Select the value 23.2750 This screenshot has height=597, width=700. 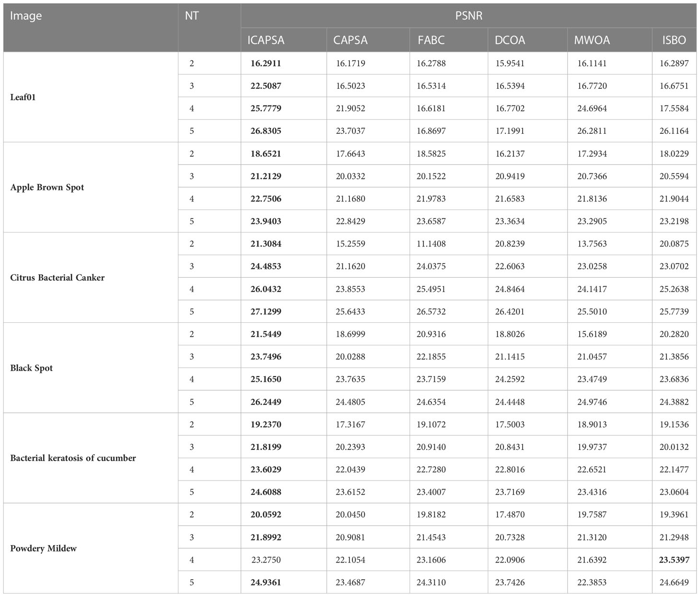tap(266, 560)
